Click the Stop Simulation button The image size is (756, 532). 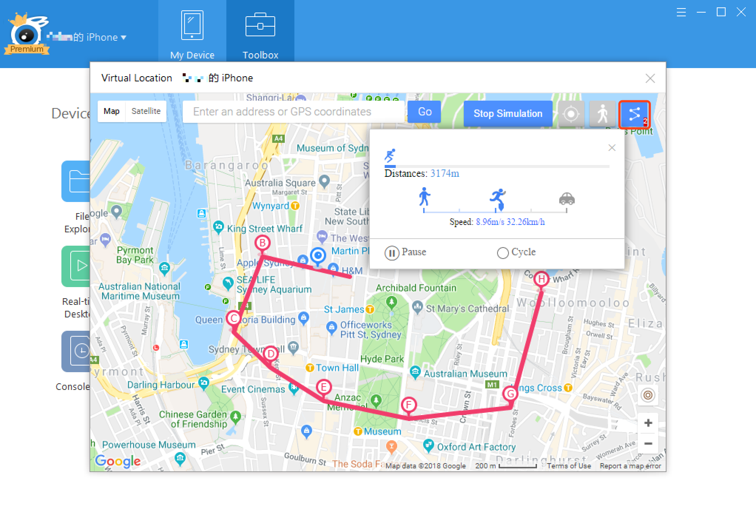pos(508,114)
